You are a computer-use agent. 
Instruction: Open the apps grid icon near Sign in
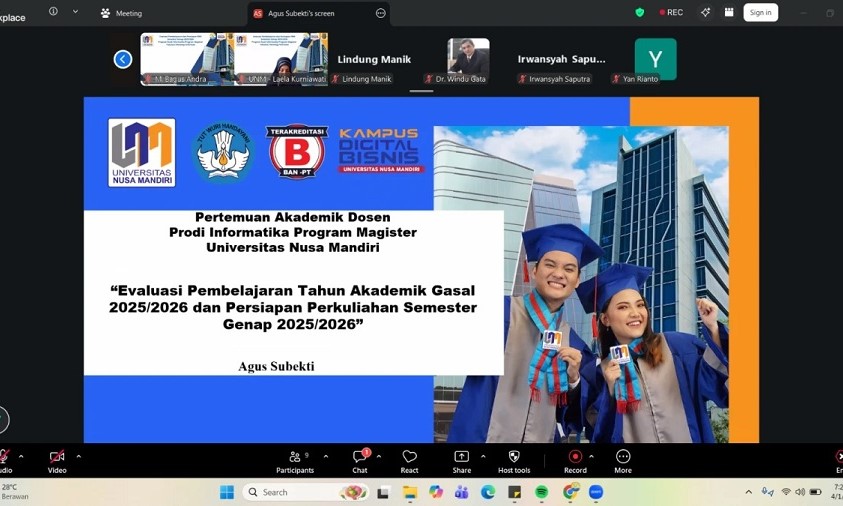(729, 13)
